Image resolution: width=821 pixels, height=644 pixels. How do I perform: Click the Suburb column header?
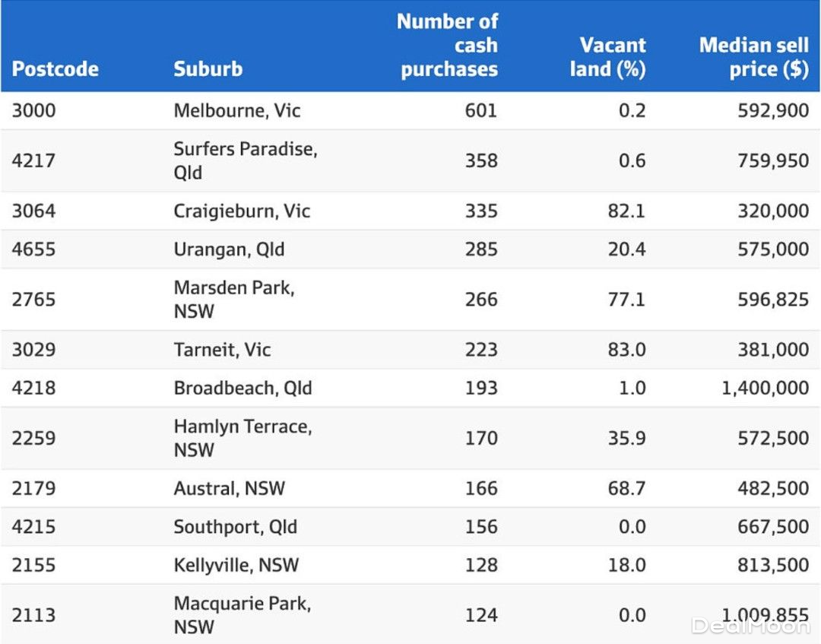pos(208,69)
